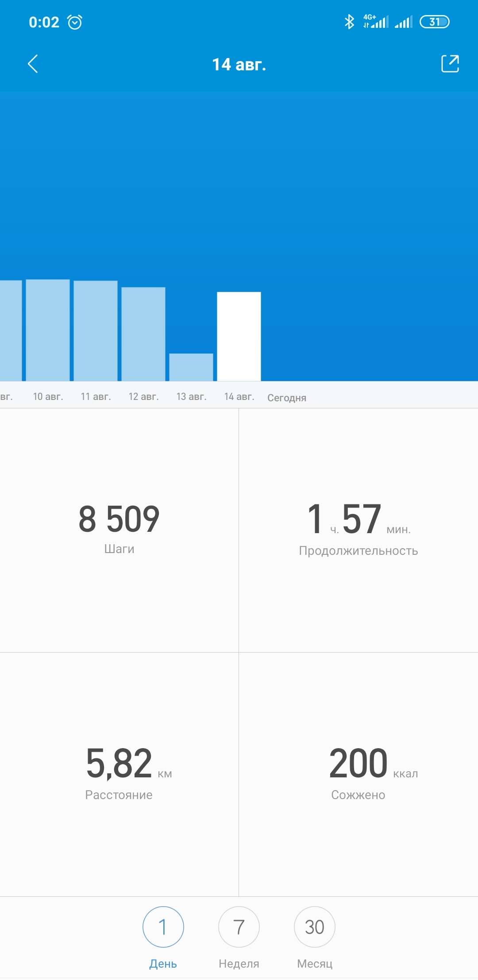
Task: Tap the 5,82 км distance value
Action: coord(129,763)
